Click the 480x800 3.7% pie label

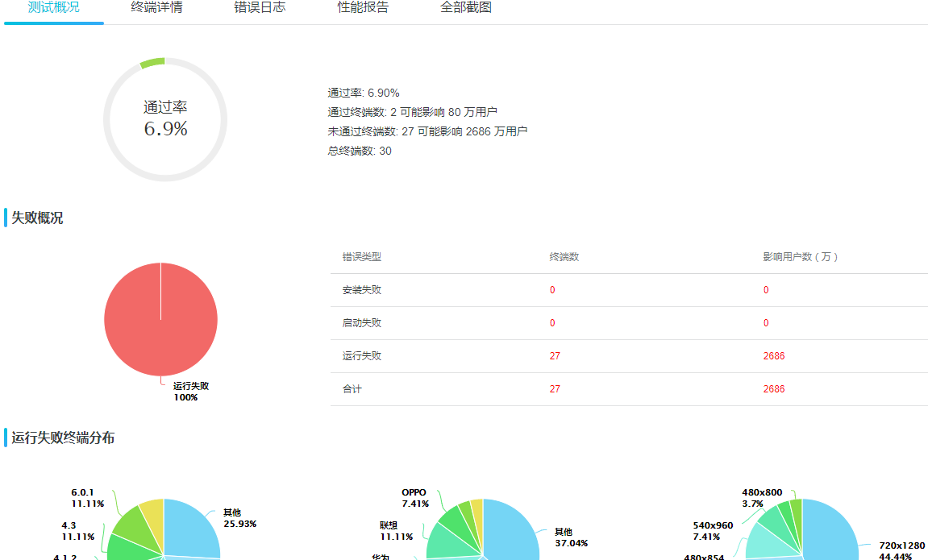point(762,498)
